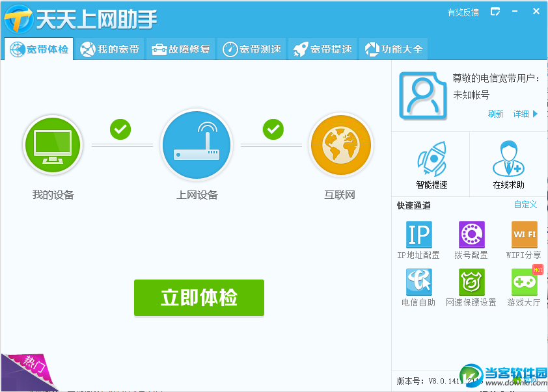Click the orange globe 互联网 icon
The image size is (548, 392).
(x=341, y=144)
